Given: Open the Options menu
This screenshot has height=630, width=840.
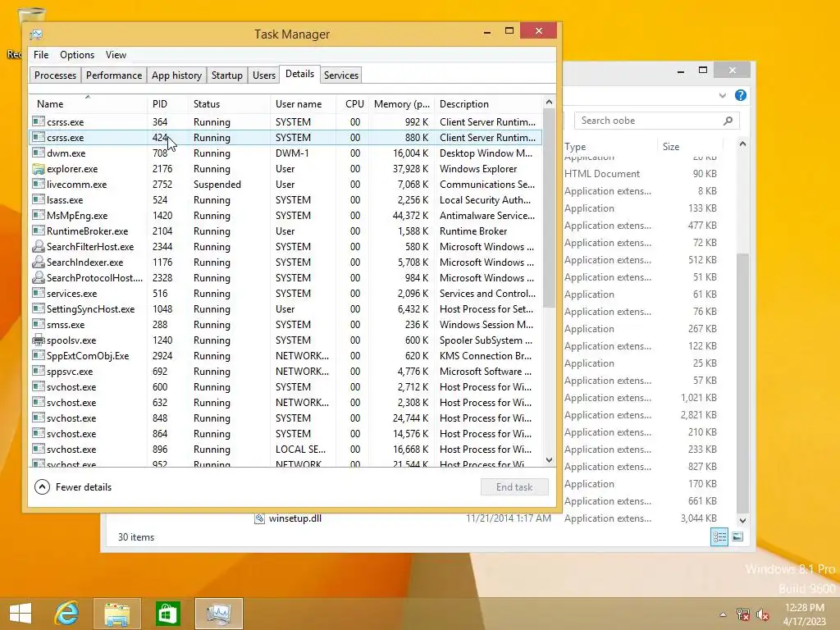Looking at the screenshot, I should (x=77, y=55).
